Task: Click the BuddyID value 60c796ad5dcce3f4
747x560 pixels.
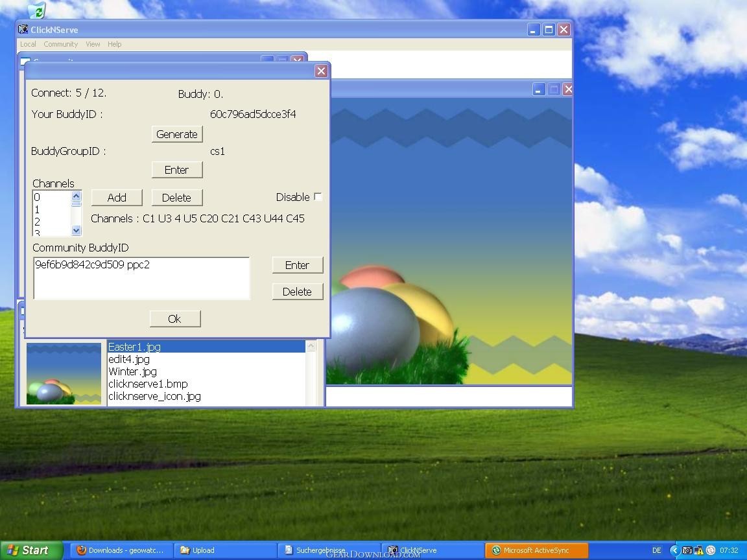Action: tap(253, 114)
